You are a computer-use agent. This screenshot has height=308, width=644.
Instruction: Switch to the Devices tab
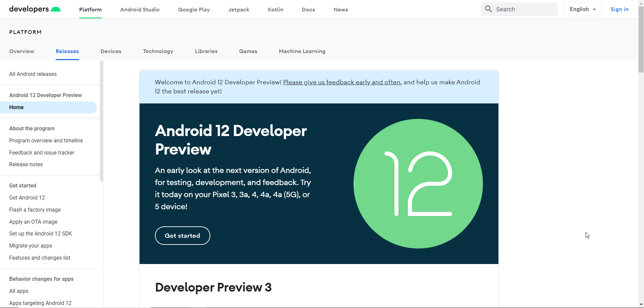111,51
